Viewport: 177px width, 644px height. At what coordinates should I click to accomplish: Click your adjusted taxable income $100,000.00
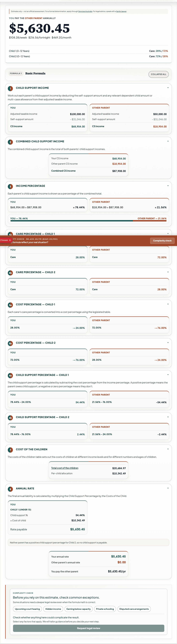coord(77,114)
